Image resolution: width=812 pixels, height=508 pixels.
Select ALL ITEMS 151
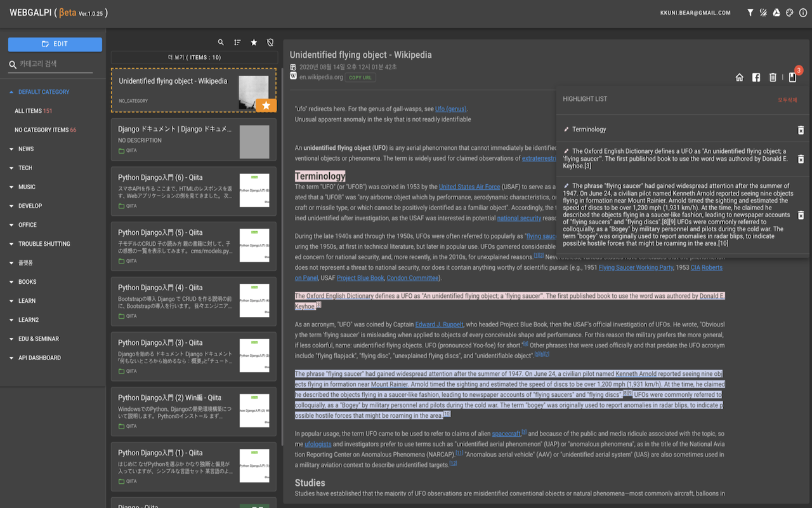pos(34,111)
